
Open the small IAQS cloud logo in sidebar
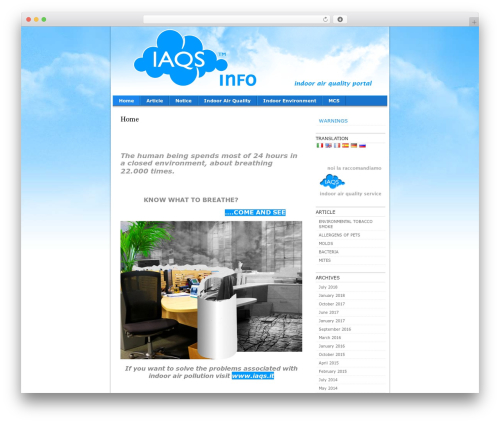click(x=332, y=182)
